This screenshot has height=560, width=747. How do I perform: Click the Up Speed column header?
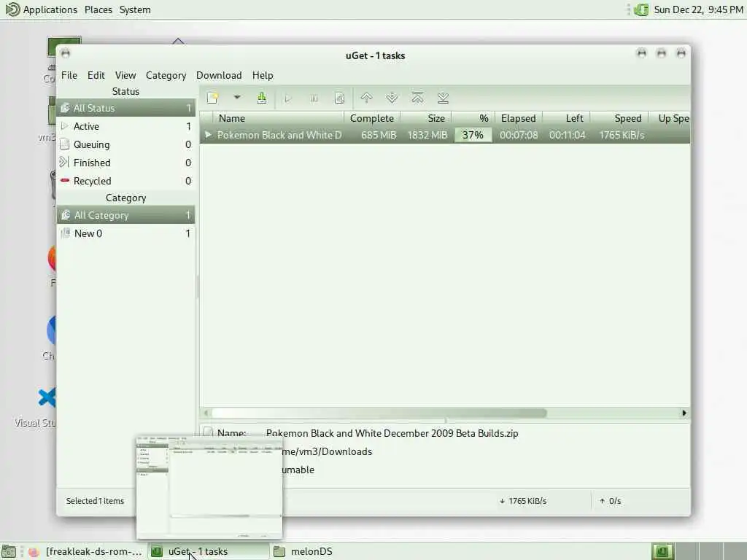[670, 118]
